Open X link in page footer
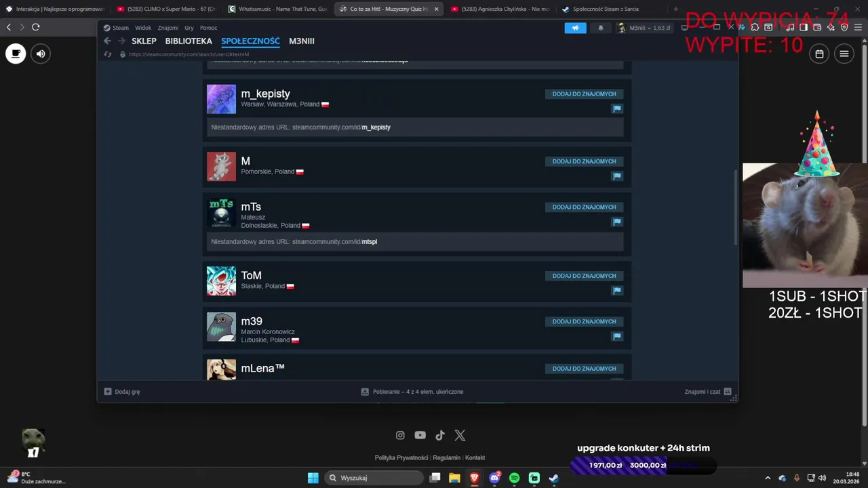Screen dimensions: 868x488 [460, 435]
